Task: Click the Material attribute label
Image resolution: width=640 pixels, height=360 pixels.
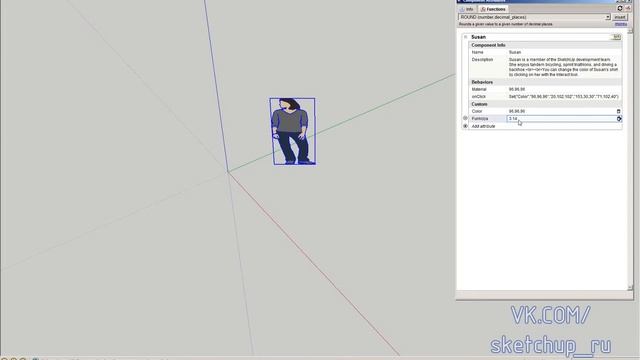Action: tap(479, 89)
